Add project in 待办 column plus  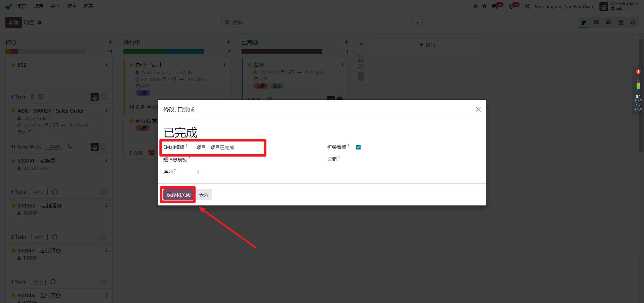(x=110, y=42)
